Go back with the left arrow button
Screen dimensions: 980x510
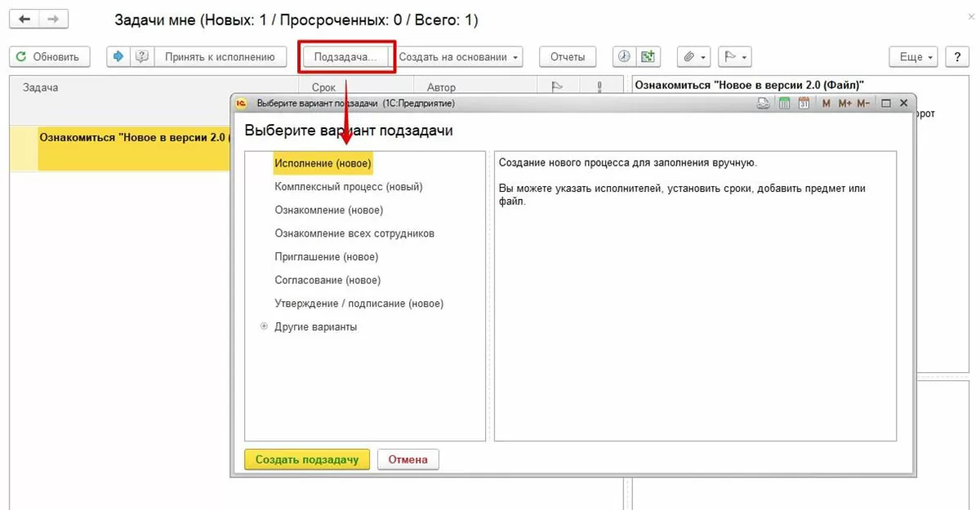click(x=24, y=18)
